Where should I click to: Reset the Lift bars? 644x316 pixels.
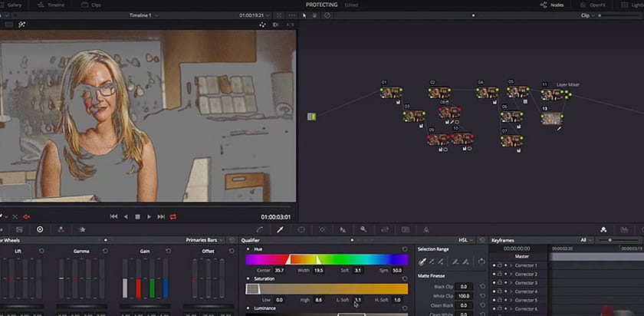click(41, 251)
